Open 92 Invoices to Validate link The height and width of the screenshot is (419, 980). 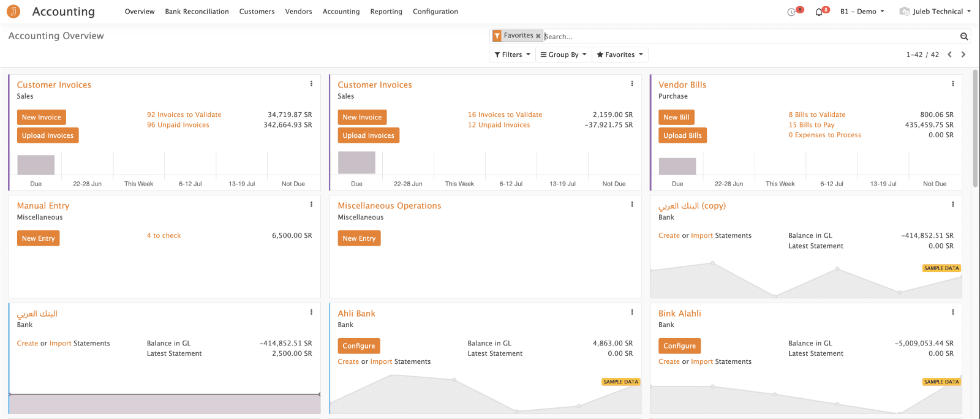[184, 115]
